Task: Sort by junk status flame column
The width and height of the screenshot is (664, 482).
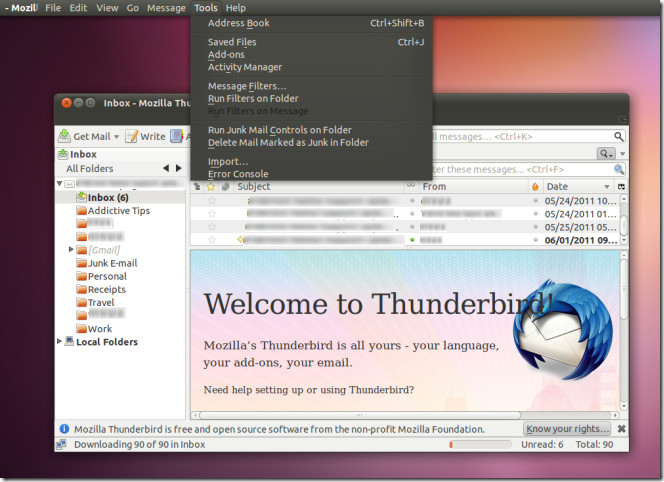Action: [535, 186]
